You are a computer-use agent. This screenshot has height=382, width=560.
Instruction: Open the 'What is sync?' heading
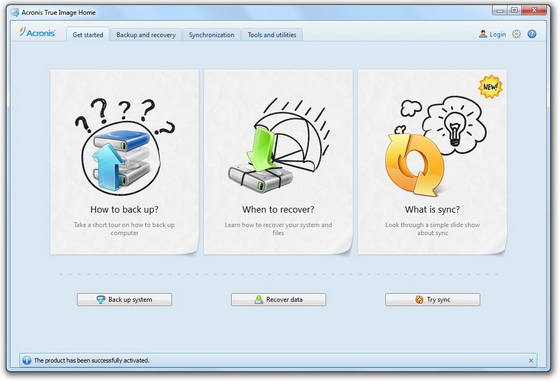tap(432, 209)
